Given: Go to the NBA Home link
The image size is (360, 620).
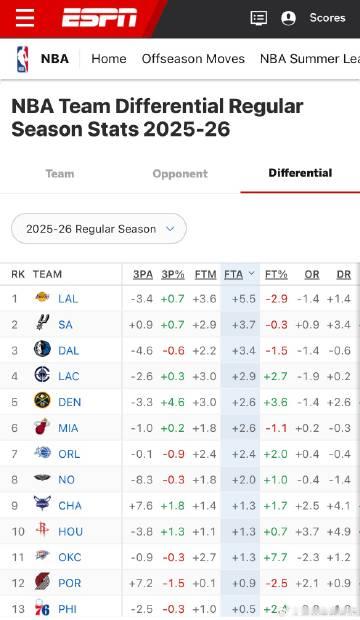Looking at the screenshot, I should click(109, 59).
